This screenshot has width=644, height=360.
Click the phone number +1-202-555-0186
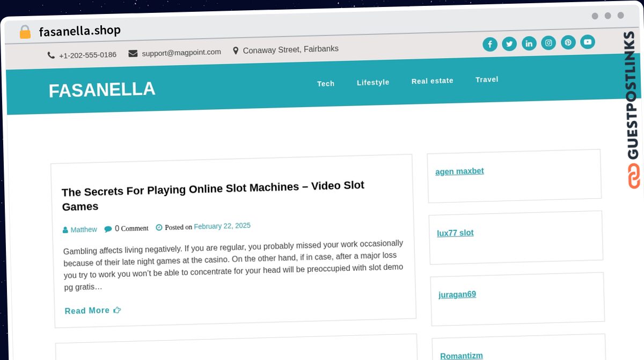(87, 55)
